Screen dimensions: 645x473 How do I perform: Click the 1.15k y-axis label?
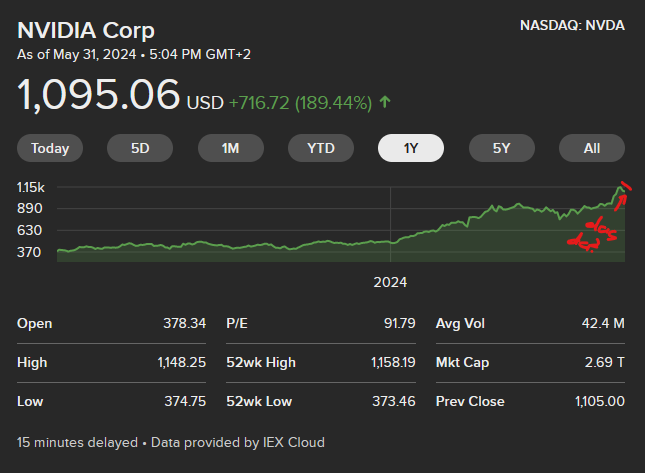pos(32,187)
